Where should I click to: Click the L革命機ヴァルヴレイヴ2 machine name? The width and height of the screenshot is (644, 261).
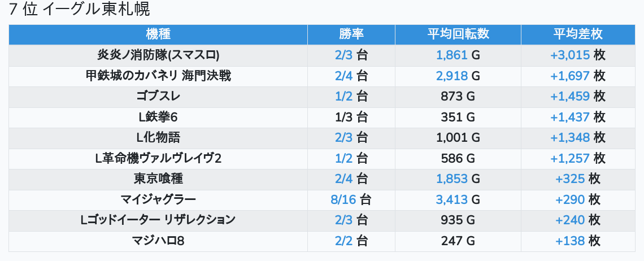point(158,158)
